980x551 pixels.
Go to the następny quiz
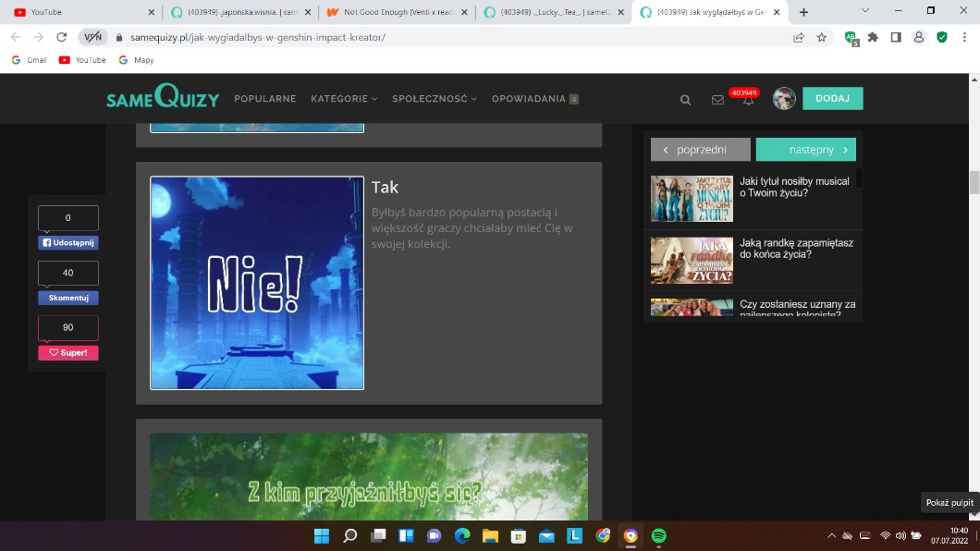[805, 150]
